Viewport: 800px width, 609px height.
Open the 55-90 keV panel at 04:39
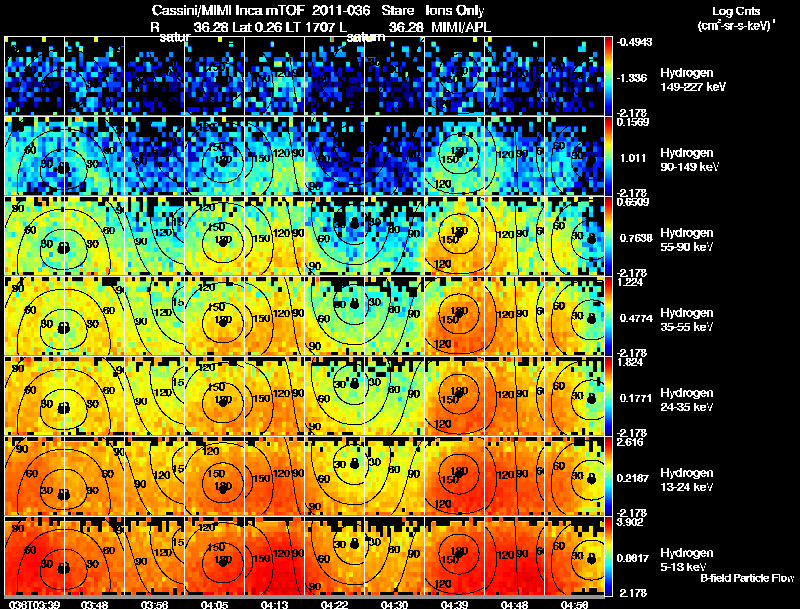[454, 236]
